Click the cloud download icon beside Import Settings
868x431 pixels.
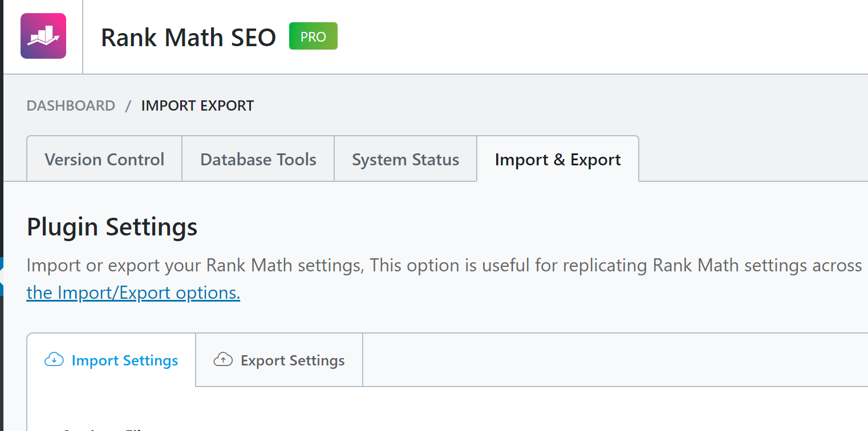tap(54, 359)
